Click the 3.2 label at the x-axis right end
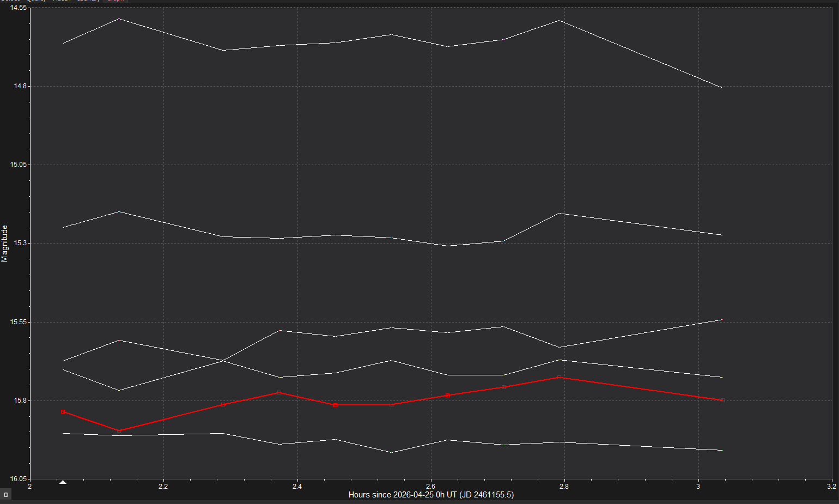Viewport: 839px width, 504px height. coord(831,486)
